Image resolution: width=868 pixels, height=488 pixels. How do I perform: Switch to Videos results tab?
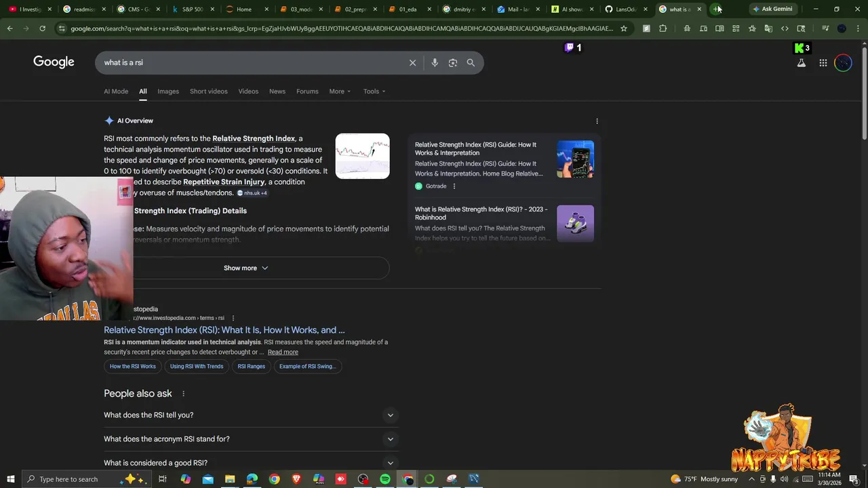pyautogui.click(x=248, y=91)
